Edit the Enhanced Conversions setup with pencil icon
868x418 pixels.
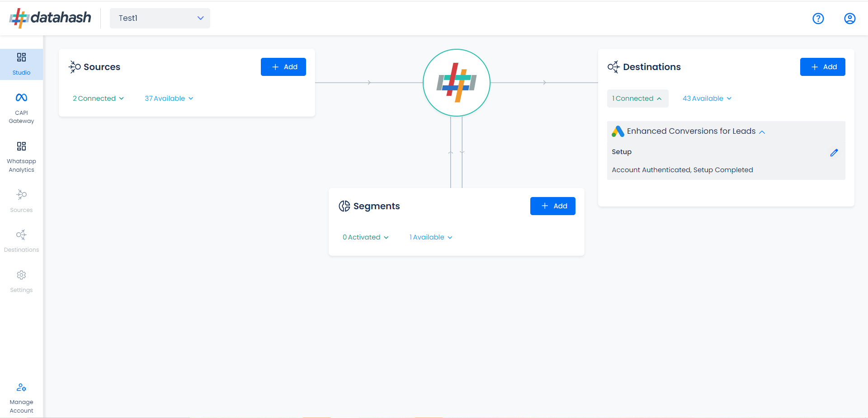coord(834,153)
